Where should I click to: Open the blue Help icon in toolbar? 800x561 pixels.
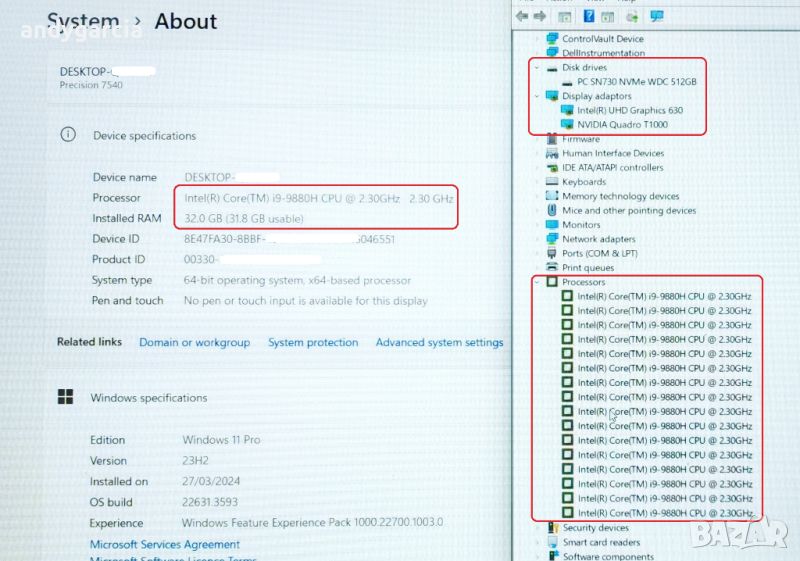click(x=589, y=17)
